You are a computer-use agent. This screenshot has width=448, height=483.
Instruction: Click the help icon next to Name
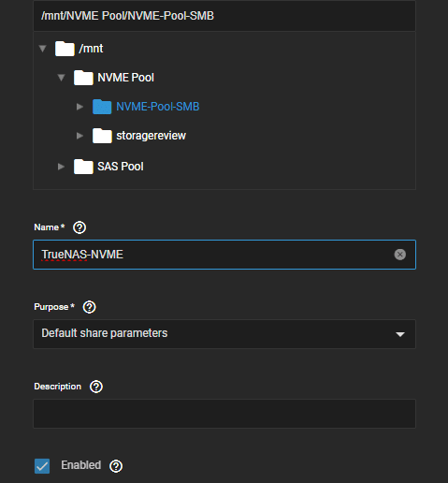(x=79, y=227)
